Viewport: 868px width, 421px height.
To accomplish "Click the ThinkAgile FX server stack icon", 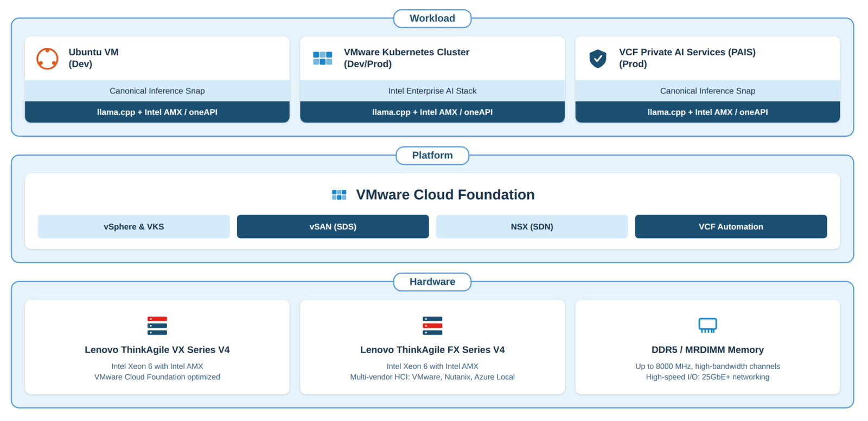I will [432, 326].
